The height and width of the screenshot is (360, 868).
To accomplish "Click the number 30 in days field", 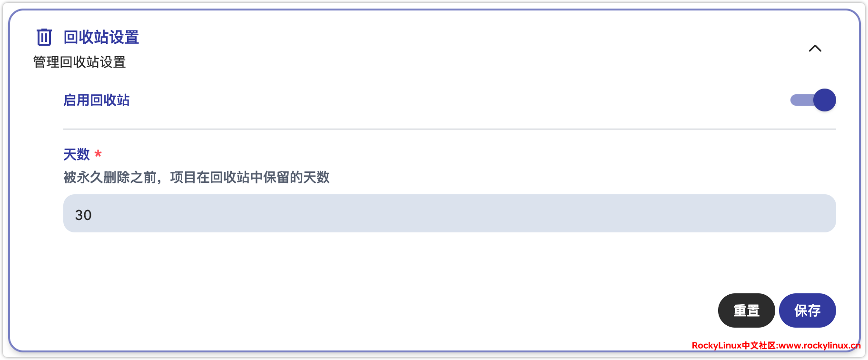I will 83,215.
